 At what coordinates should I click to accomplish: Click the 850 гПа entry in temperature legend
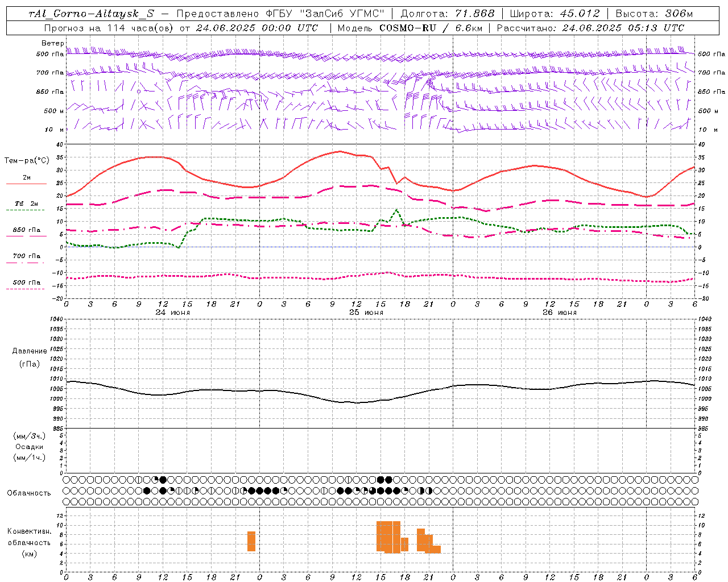coord(26,230)
